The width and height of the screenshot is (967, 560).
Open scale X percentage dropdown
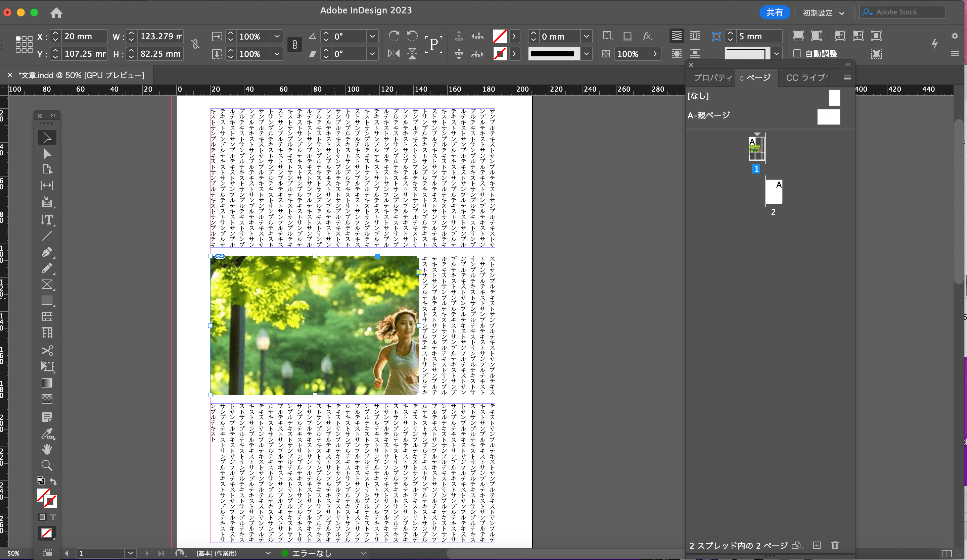(277, 37)
